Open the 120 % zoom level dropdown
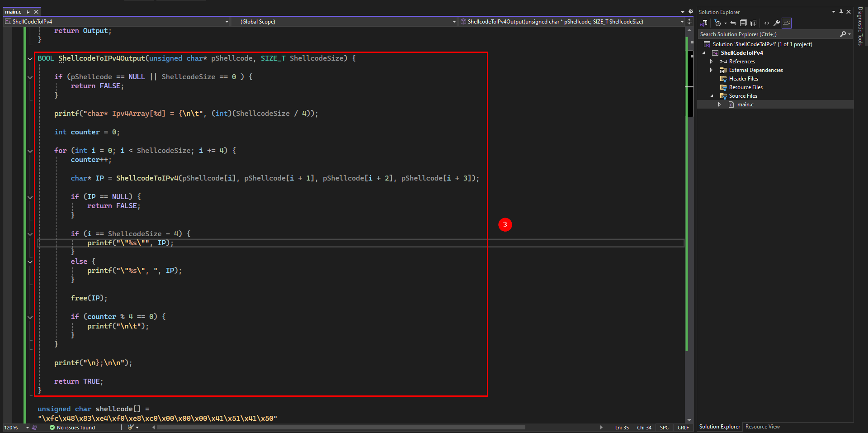 click(28, 428)
